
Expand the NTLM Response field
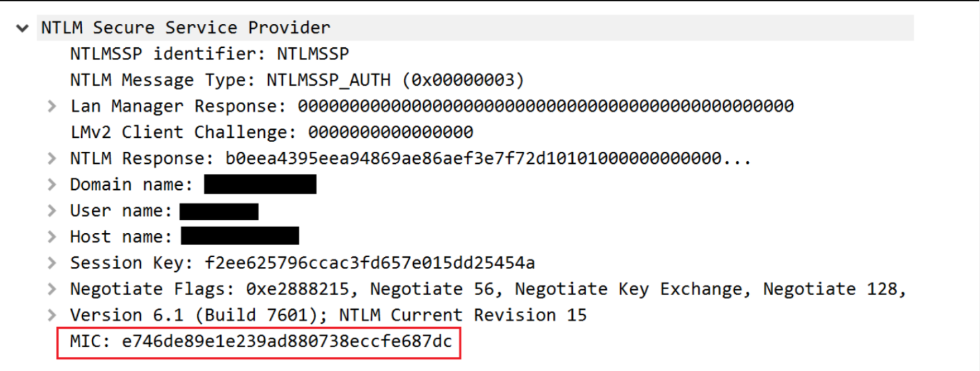point(53,159)
